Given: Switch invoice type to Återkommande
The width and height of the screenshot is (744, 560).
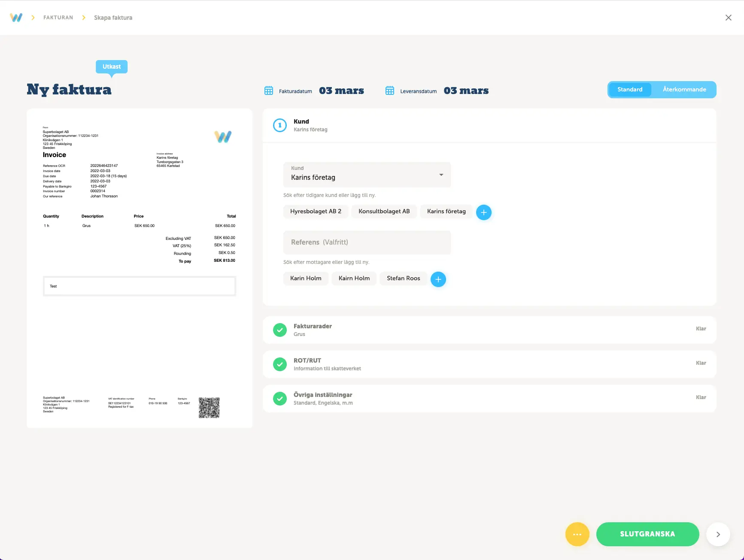Looking at the screenshot, I should point(684,90).
